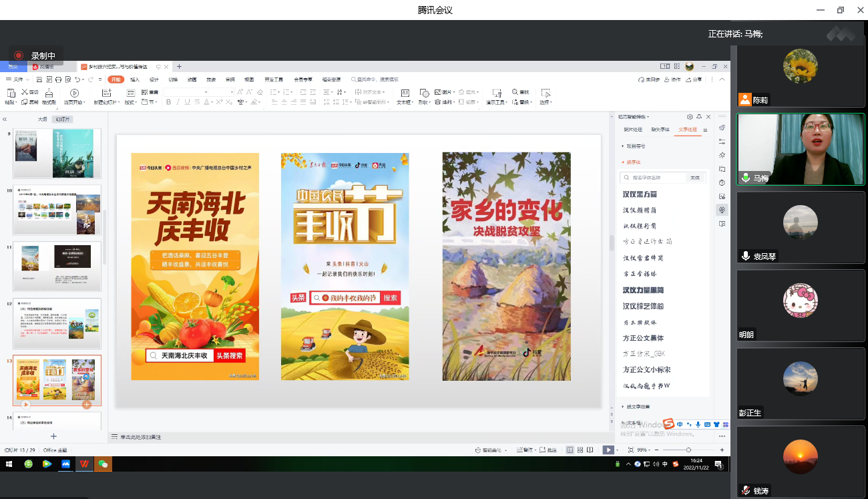Adjust the zoom slider in the status bar
The height and width of the screenshot is (499, 868).
tap(688, 450)
